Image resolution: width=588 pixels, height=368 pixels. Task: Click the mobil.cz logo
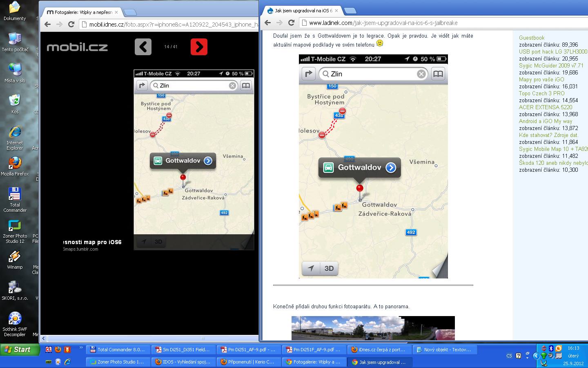[x=77, y=47]
